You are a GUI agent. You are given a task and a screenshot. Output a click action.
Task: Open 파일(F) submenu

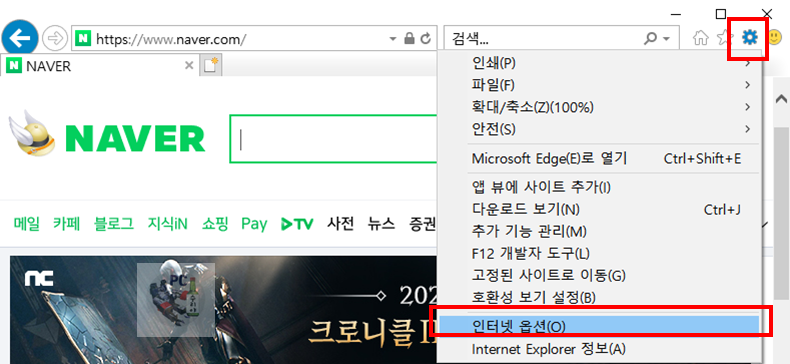pos(600,85)
